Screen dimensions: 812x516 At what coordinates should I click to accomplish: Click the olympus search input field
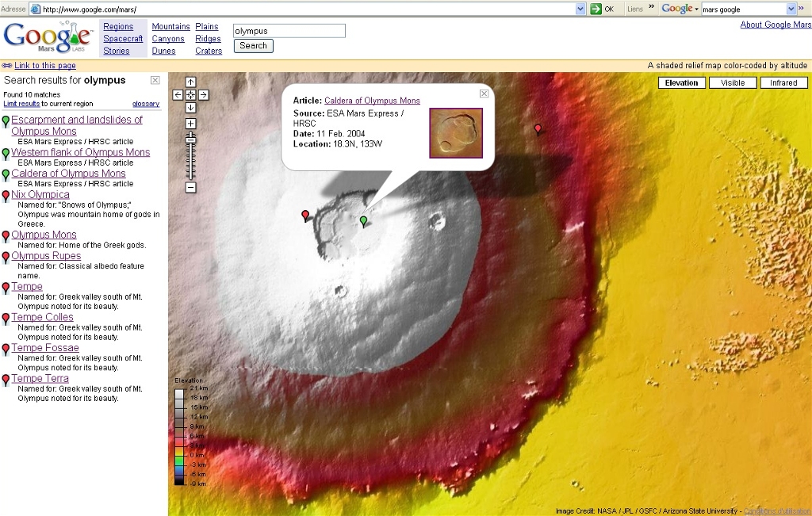pos(289,31)
